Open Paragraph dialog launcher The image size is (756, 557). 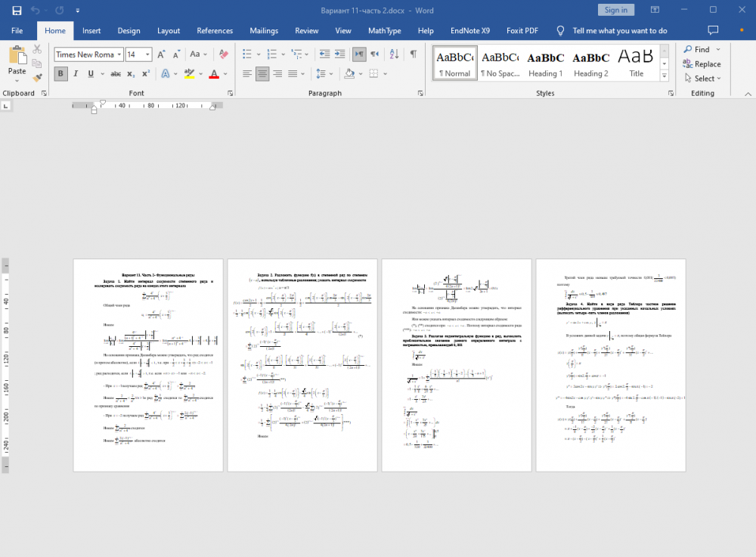[x=420, y=94]
